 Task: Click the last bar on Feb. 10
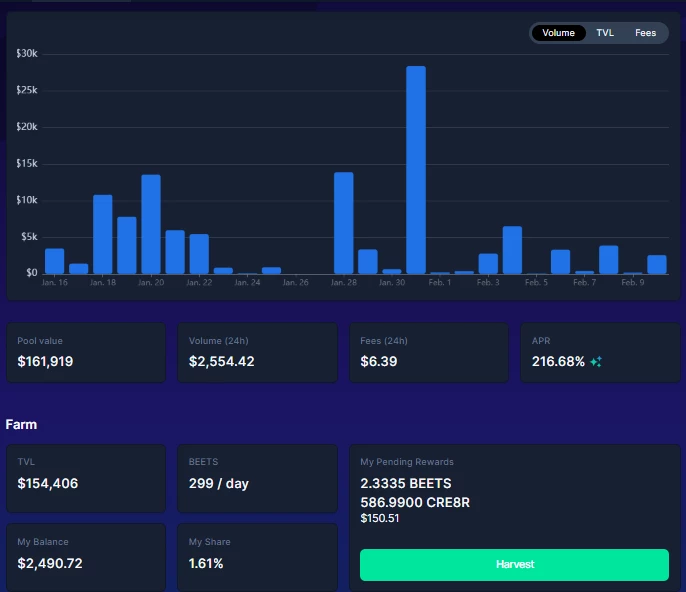tap(657, 265)
